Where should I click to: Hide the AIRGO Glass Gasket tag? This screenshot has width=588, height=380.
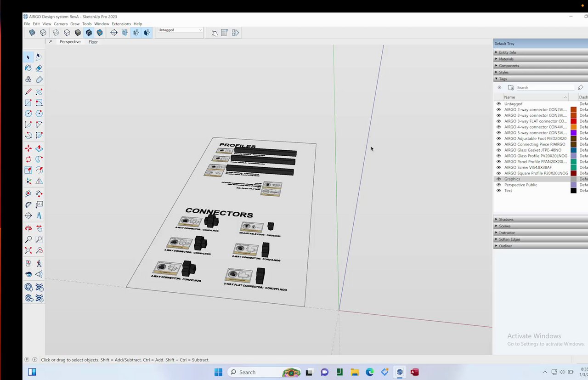tap(498, 150)
